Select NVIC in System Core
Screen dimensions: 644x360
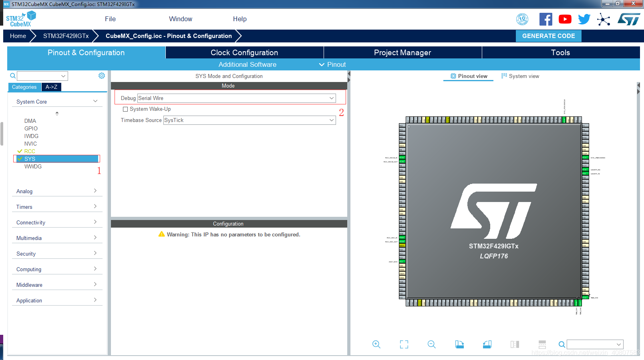pos(30,144)
